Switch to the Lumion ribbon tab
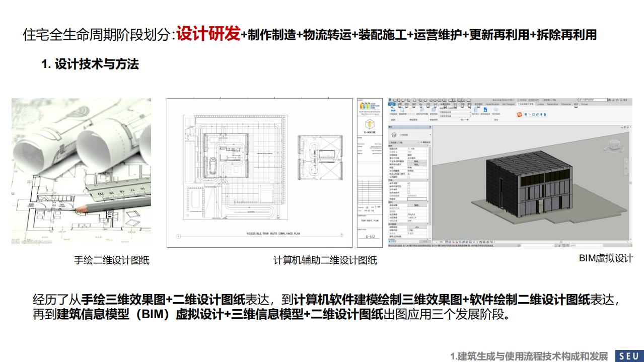 540,104
